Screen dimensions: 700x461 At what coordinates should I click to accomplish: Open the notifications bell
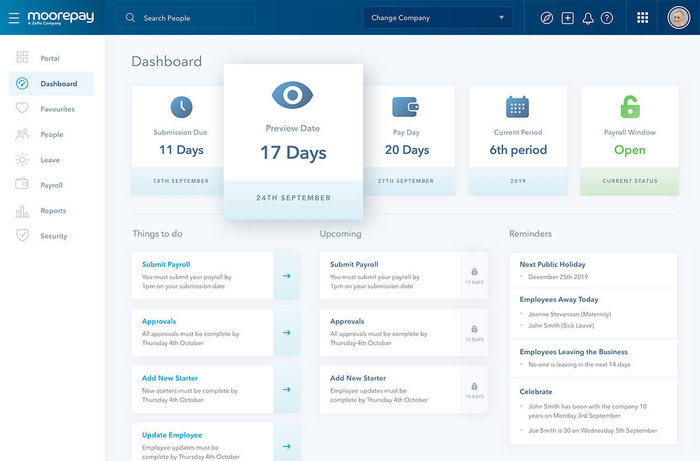[x=588, y=18]
